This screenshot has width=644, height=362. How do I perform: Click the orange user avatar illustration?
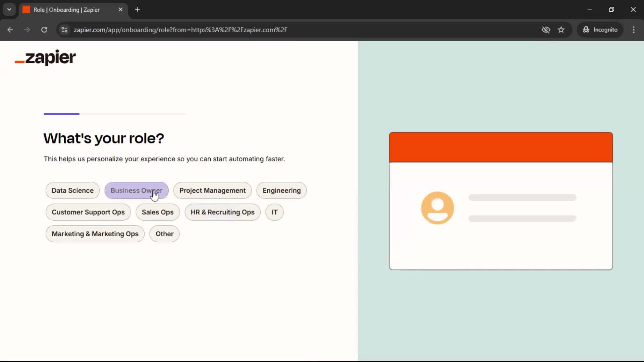tap(437, 208)
